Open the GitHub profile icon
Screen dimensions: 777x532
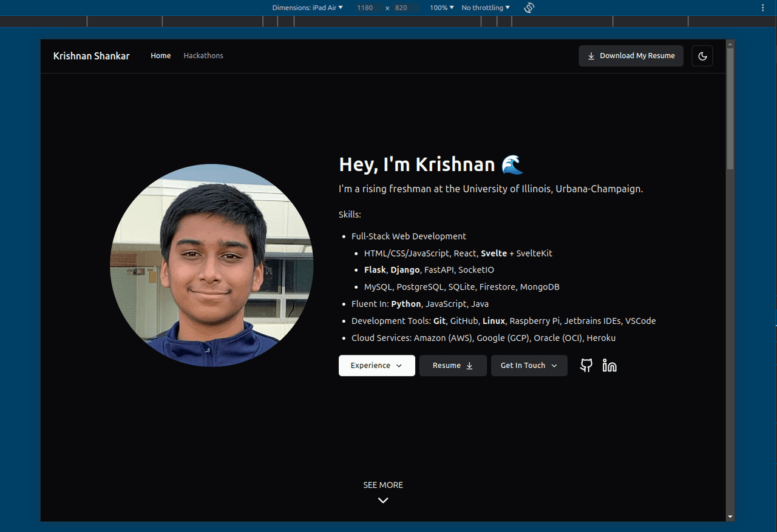[x=586, y=365]
